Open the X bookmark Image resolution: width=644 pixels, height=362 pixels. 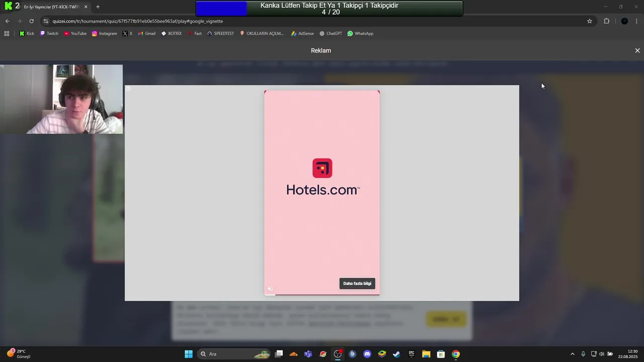tap(127, 34)
